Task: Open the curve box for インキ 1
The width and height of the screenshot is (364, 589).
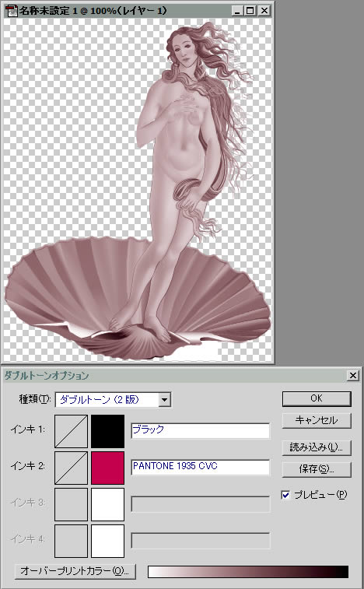Action: pos(71,431)
